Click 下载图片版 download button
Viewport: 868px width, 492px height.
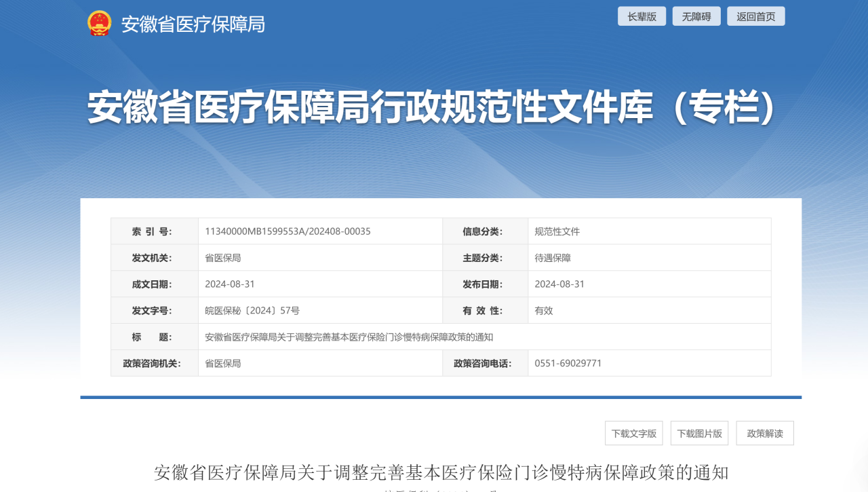coord(700,433)
